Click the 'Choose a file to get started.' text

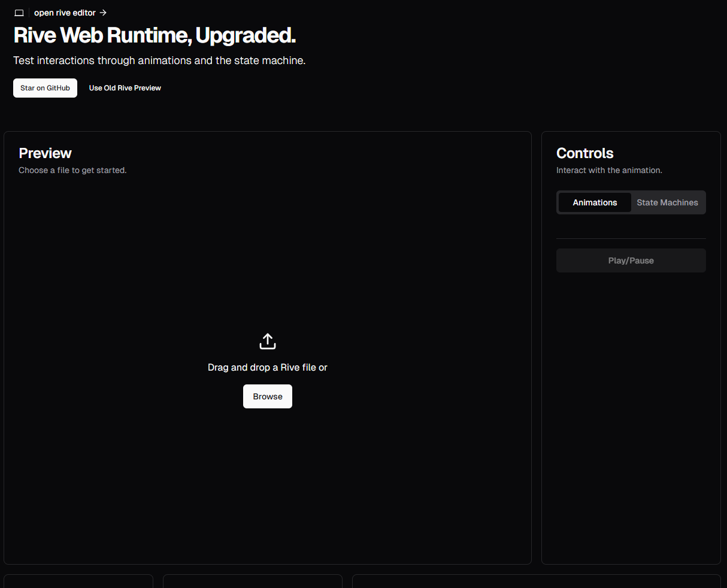72,170
